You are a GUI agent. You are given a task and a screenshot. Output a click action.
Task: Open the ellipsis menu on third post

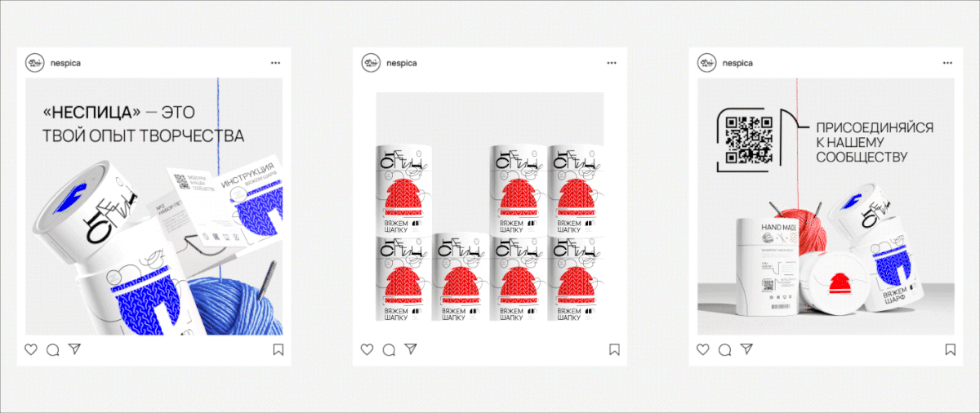pos(948,63)
